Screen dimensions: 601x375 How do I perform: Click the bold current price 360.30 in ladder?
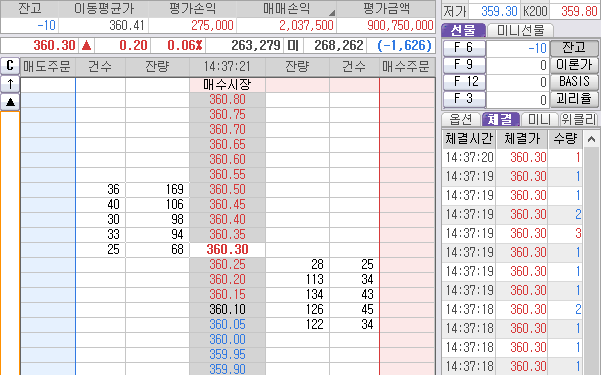pos(227,250)
